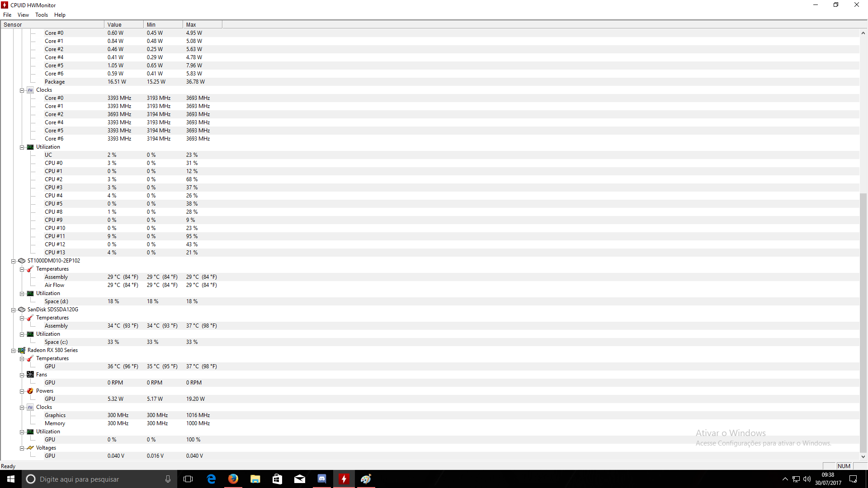Show hidden system tray icons
The image size is (868, 488).
tap(785, 479)
